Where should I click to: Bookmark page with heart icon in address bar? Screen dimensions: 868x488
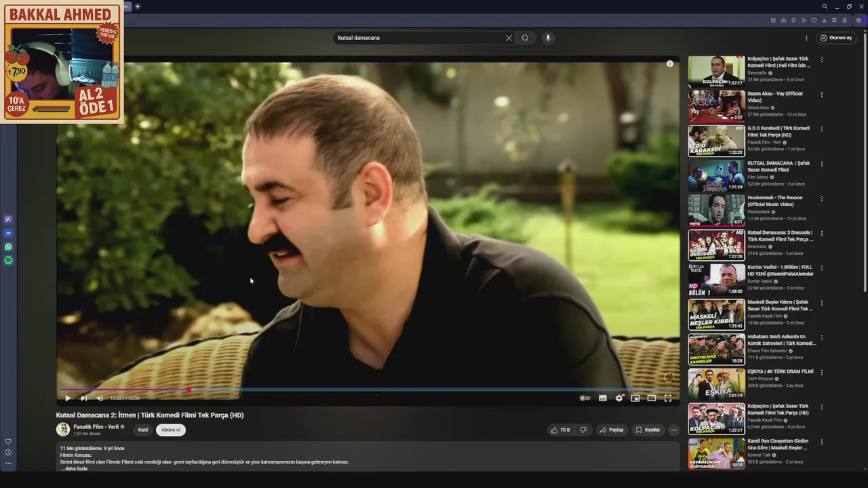pyautogui.click(x=814, y=20)
